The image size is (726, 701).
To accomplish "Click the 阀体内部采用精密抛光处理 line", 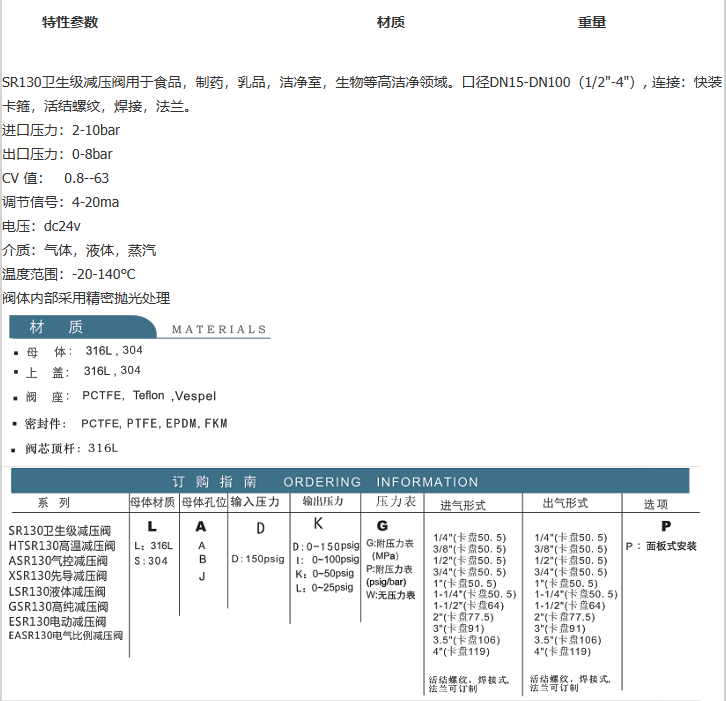I will (x=86, y=298).
